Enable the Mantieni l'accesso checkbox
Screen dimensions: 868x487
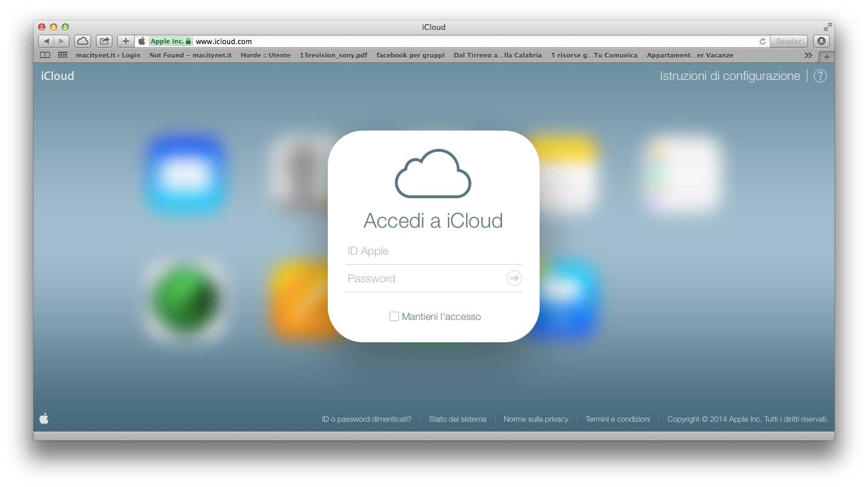point(394,316)
